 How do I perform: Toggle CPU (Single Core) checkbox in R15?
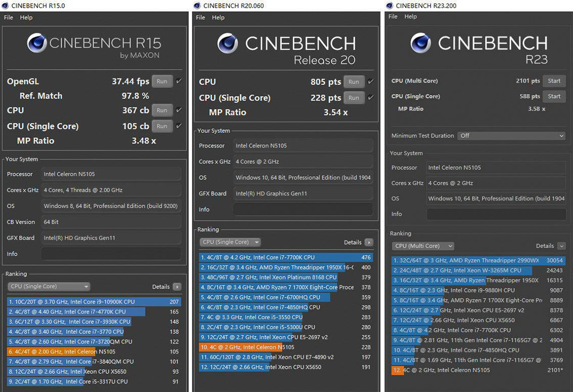coord(179,126)
